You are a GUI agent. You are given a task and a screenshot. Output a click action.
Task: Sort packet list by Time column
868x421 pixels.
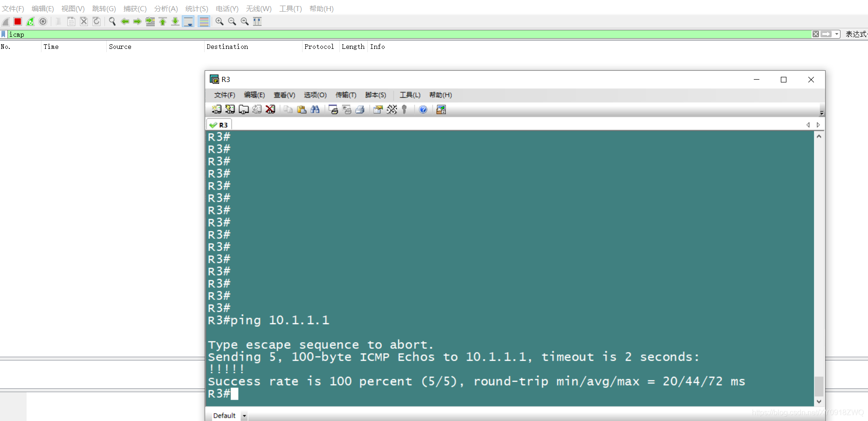point(74,47)
